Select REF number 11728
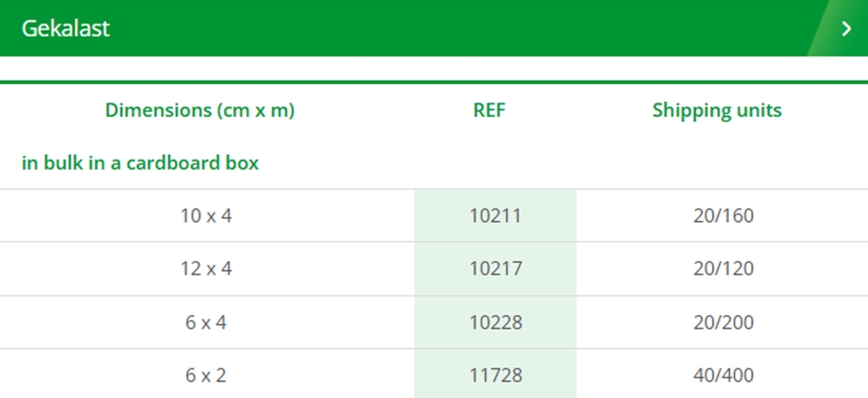Screen dimensions: 868x398 coord(495,375)
